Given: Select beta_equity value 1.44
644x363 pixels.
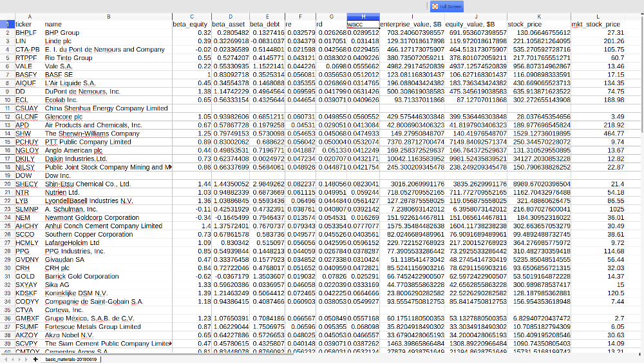Looking at the screenshot, I should point(192,184).
